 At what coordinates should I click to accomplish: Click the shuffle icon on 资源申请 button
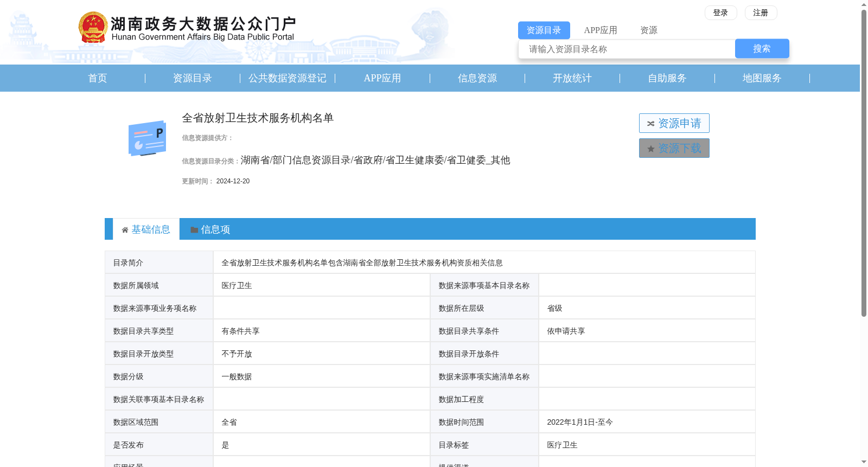pos(650,124)
